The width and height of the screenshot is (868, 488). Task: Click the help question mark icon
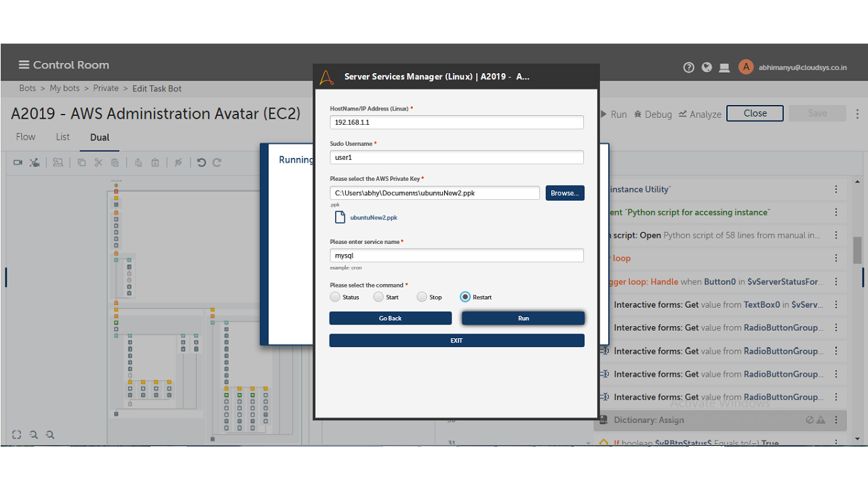688,67
